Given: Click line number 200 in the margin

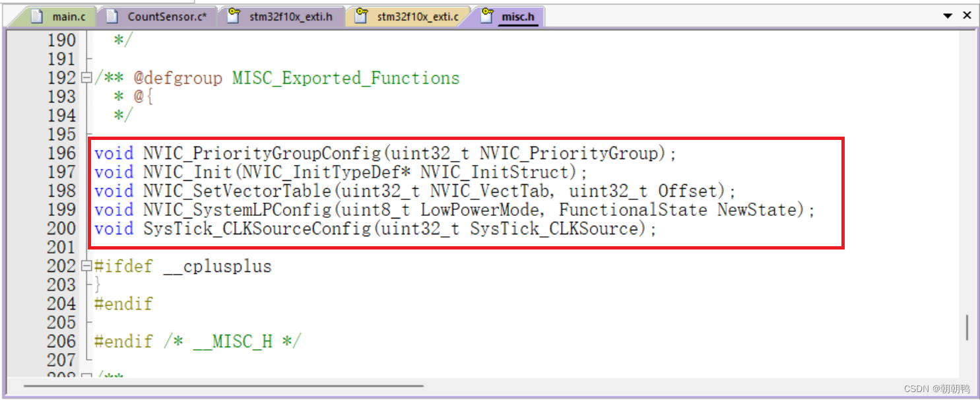Looking at the screenshot, I should [x=61, y=228].
